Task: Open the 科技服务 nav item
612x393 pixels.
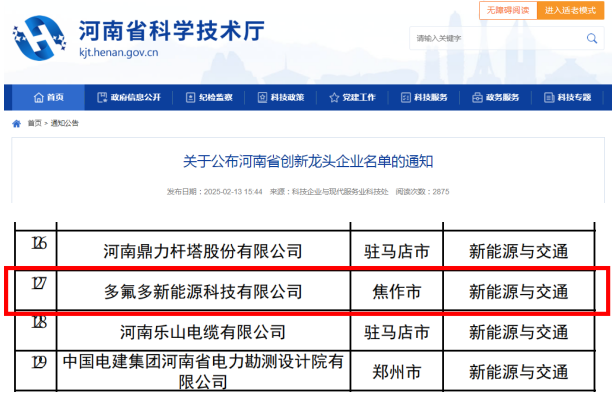Action: point(424,97)
